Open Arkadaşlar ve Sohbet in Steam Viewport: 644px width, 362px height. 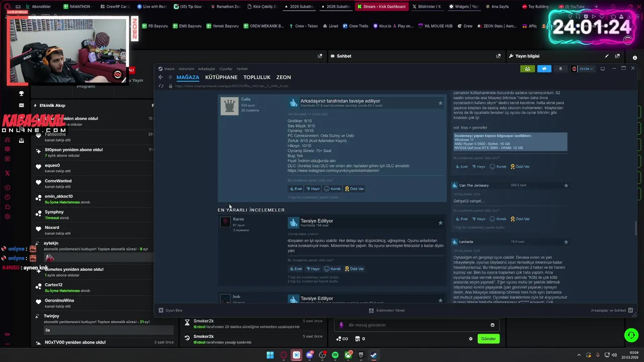612,311
